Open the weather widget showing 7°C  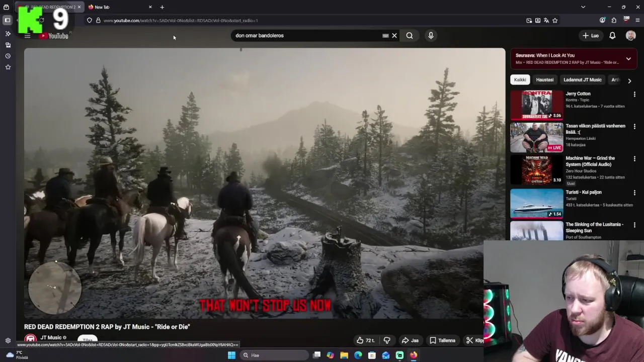coord(17,355)
